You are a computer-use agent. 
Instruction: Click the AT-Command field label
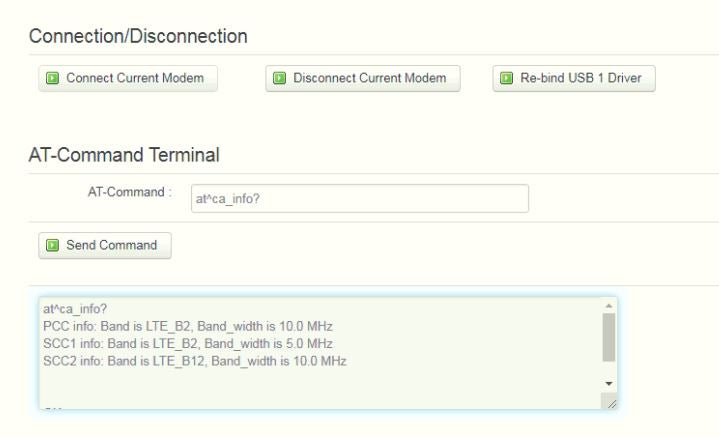[x=130, y=192]
